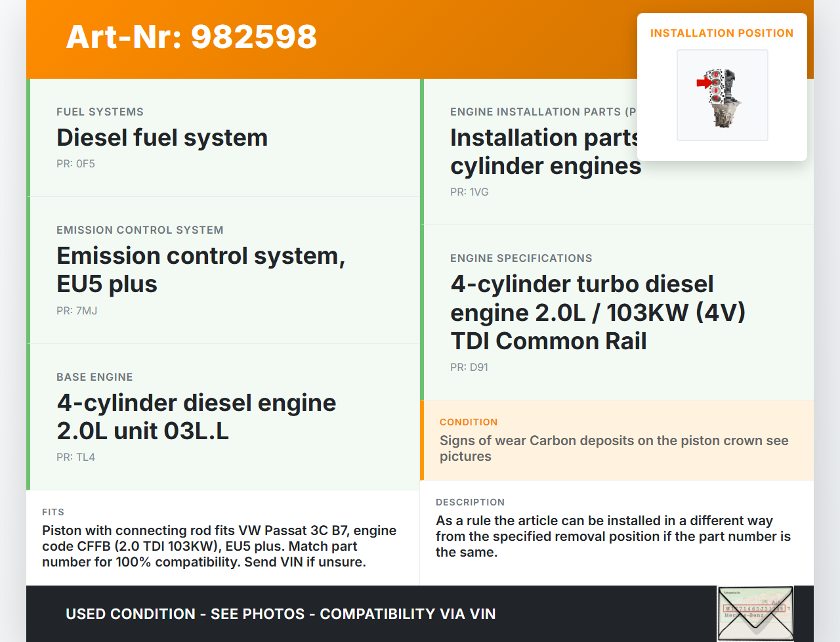Click the PR: 1VG code
This screenshot has width=840, height=642.
click(x=469, y=192)
